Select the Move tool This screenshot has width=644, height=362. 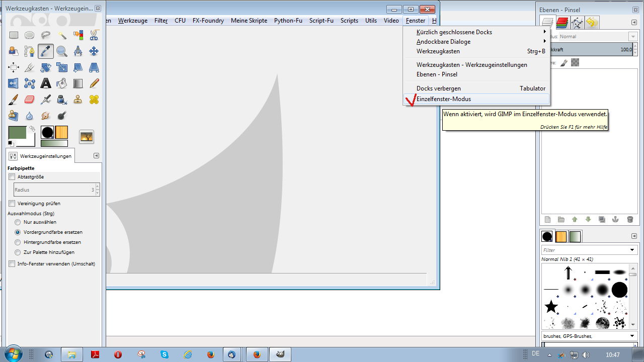(94, 51)
